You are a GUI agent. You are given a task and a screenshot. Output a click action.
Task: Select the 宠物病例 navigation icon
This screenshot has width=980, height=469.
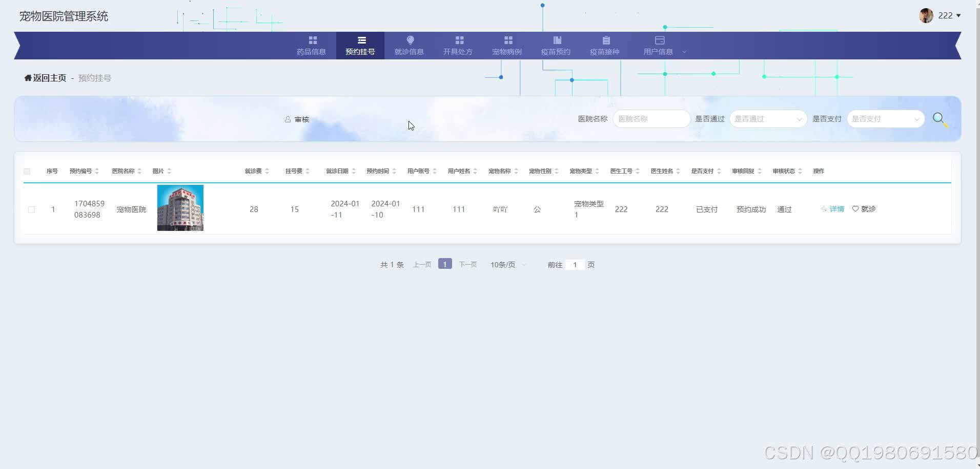point(507,40)
